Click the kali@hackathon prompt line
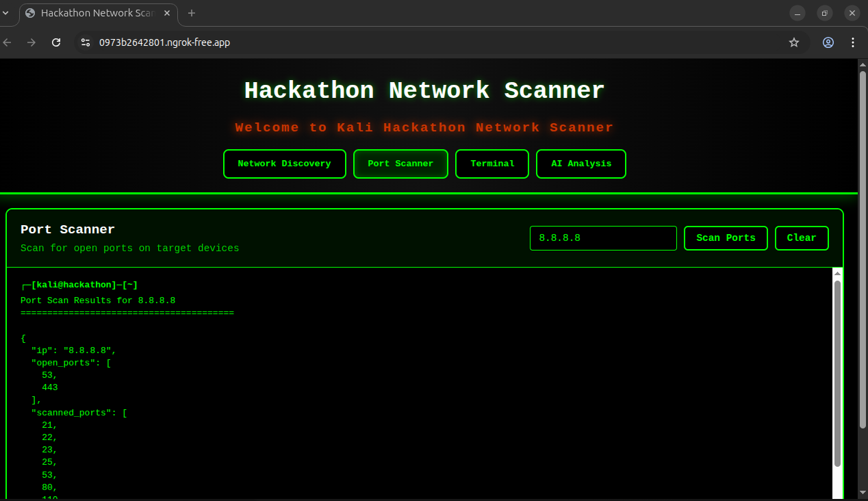The width and height of the screenshot is (868, 501). pyautogui.click(x=79, y=285)
